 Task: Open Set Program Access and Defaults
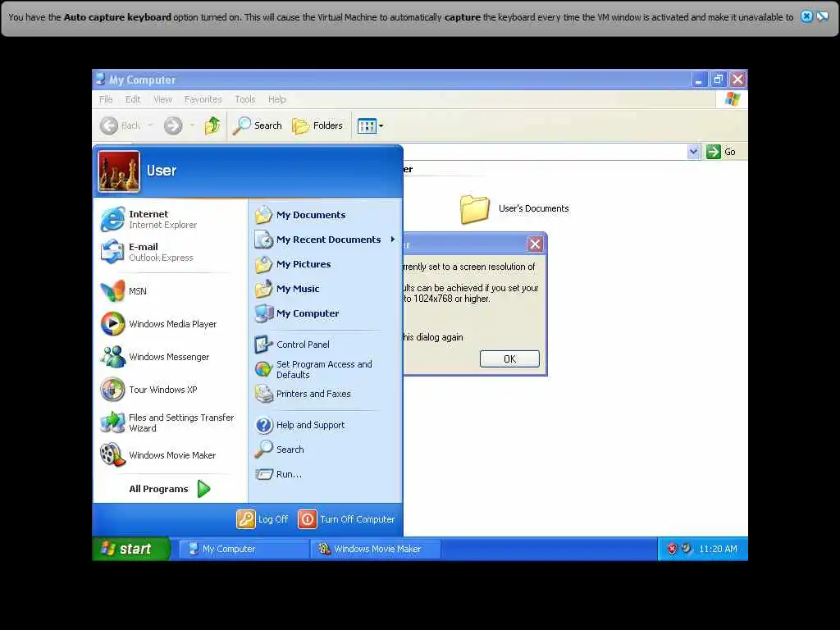click(326, 369)
